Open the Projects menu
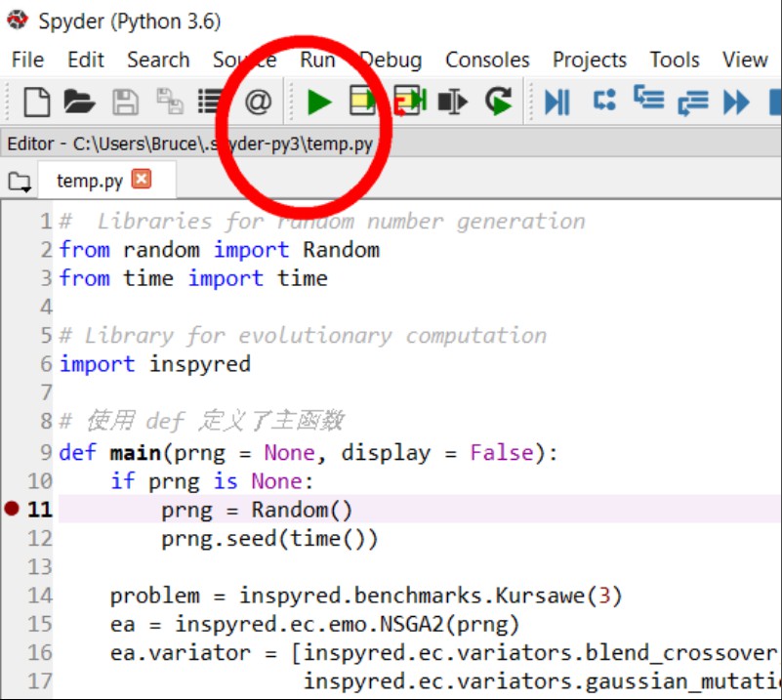 [x=590, y=60]
